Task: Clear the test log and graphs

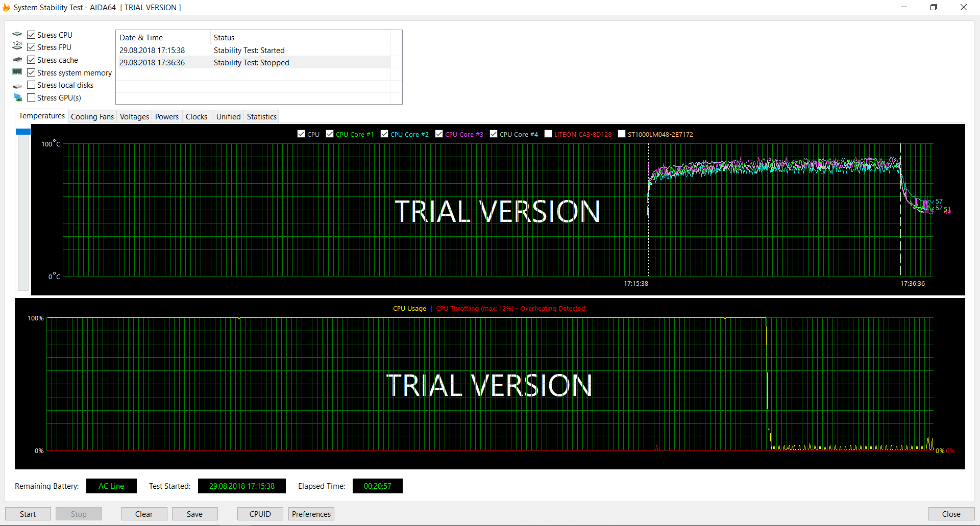Action: click(144, 514)
